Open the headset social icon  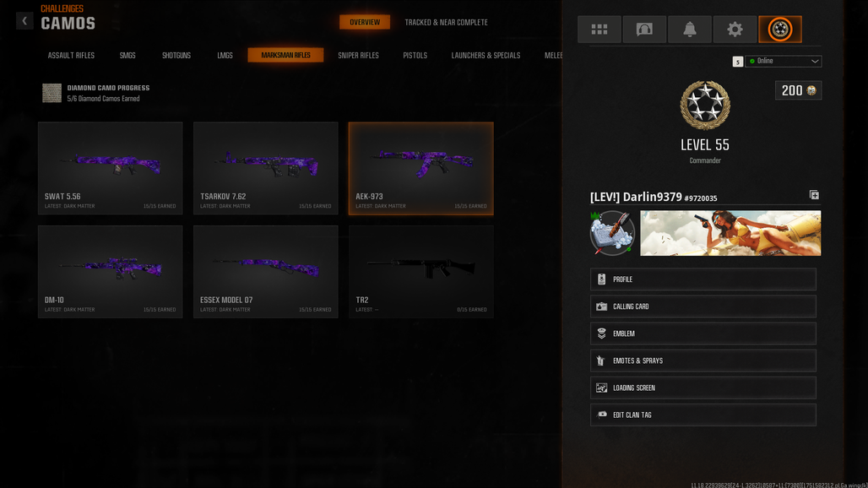click(x=644, y=30)
